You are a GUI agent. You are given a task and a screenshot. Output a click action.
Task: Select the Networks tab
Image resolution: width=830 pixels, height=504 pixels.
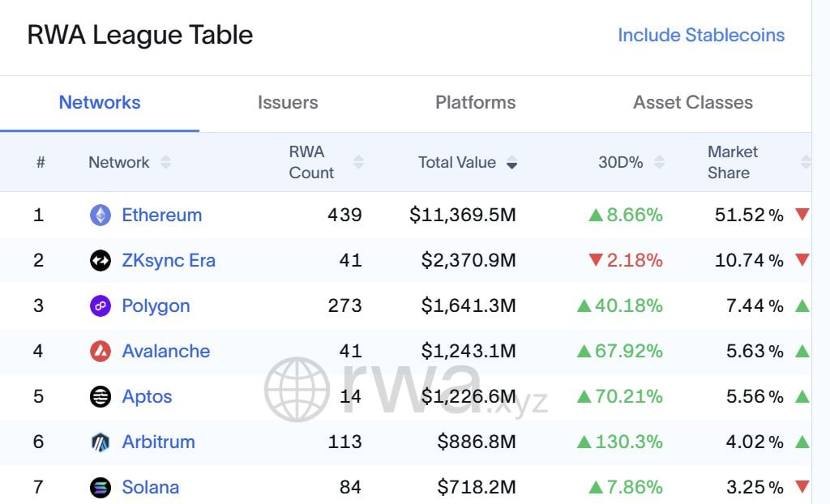pos(100,103)
